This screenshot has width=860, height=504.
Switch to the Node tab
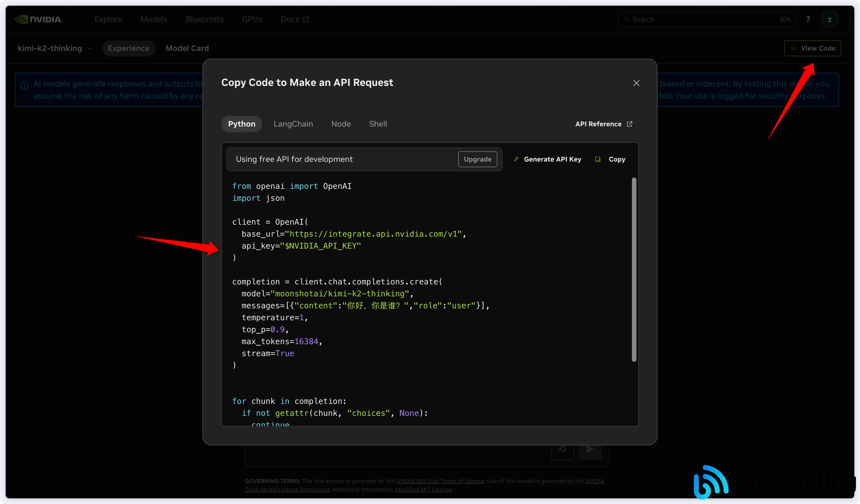(341, 124)
